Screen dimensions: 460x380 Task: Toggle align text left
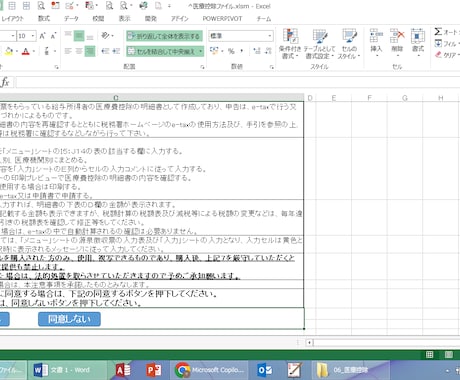pyautogui.click(x=68, y=51)
